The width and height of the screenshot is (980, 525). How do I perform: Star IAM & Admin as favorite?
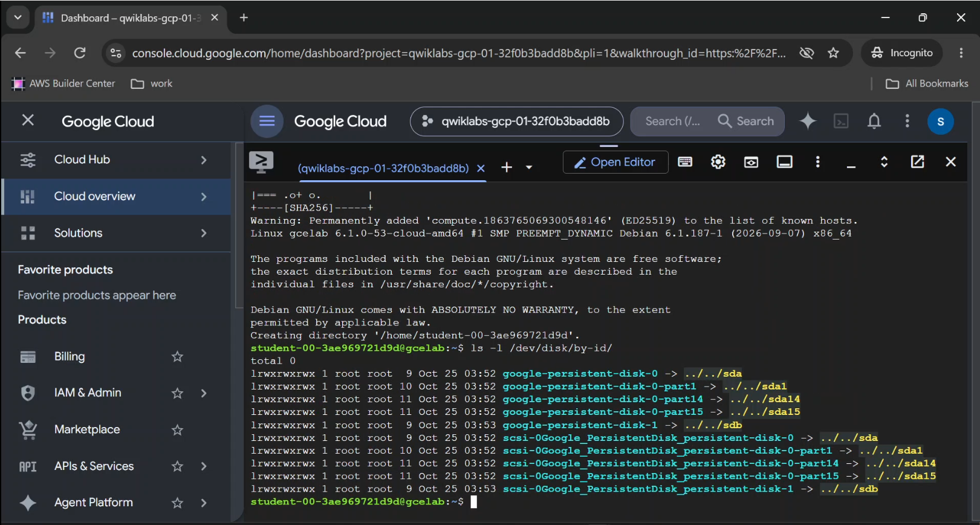pos(177,393)
